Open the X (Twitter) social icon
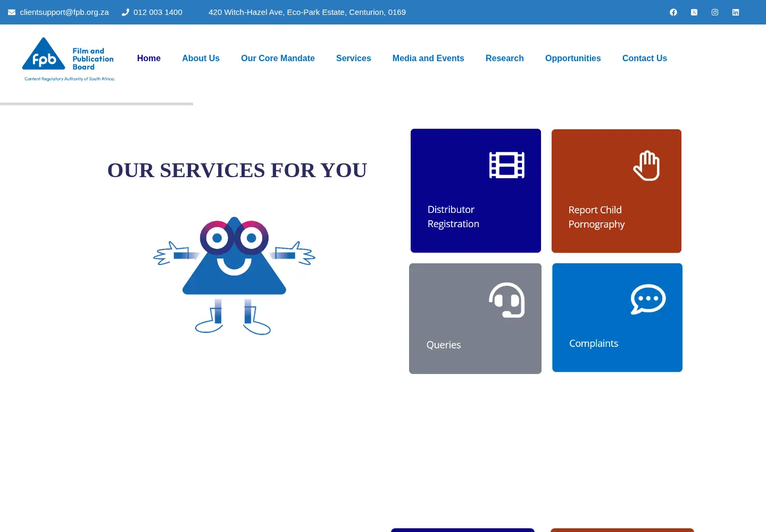The height and width of the screenshot is (532, 766). click(x=694, y=12)
